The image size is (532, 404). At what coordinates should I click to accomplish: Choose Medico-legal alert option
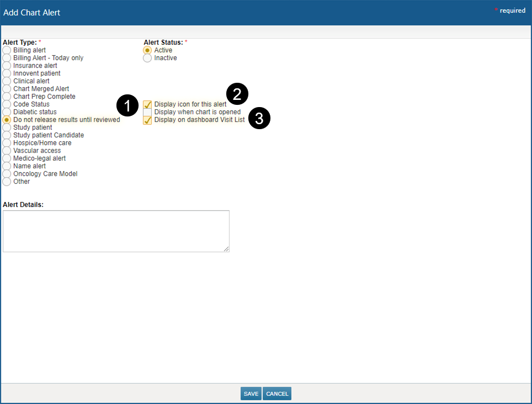7,158
